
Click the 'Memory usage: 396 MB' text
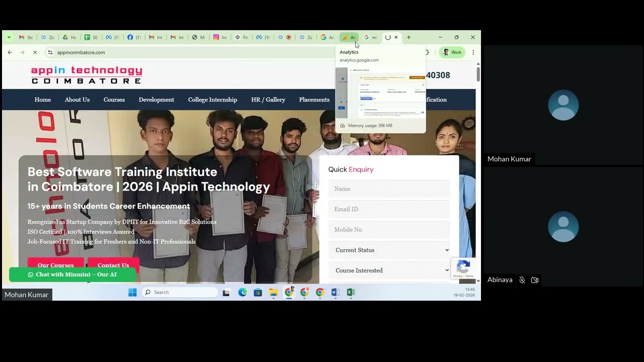[370, 126]
